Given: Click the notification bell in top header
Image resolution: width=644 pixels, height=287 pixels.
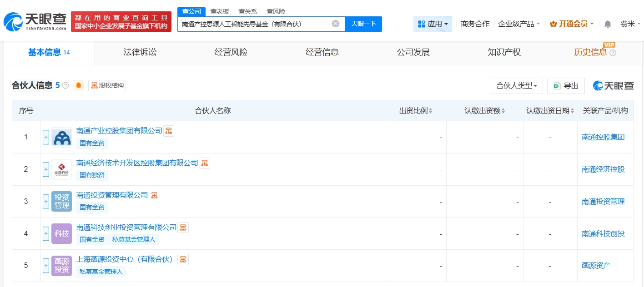Looking at the screenshot, I should point(608,24).
